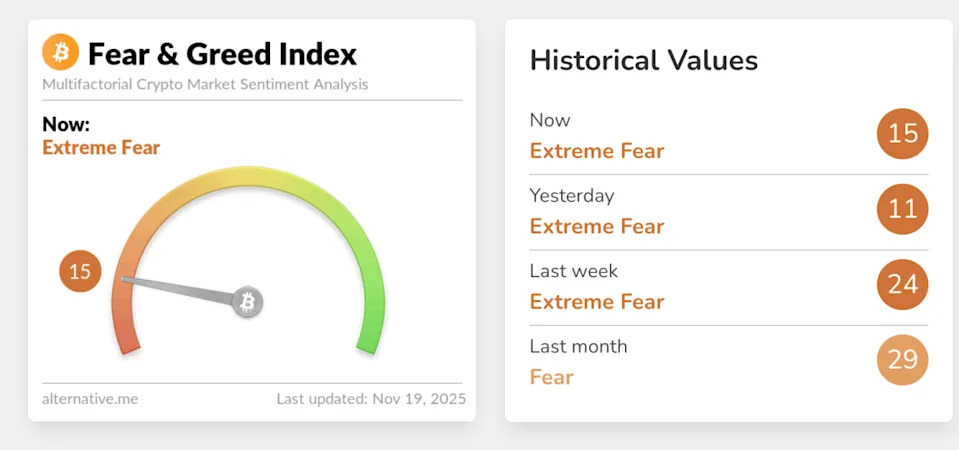Click the orange 15 badge beside gauge

pyautogui.click(x=80, y=271)
